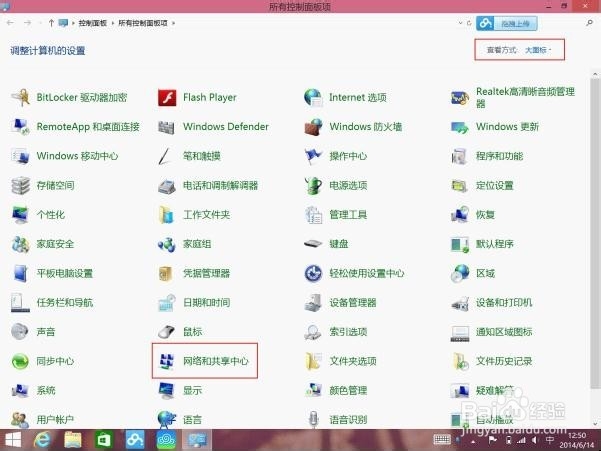Open 默认程序 link

click(495, 244)
